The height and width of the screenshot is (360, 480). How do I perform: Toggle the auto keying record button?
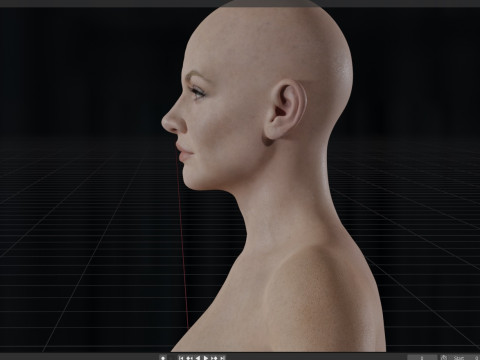[x=163, y=358]
